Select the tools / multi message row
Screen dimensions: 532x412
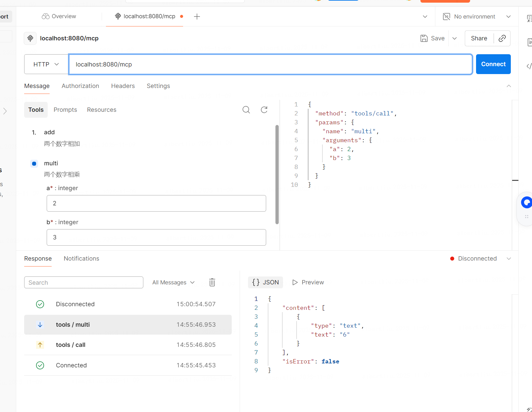coord(128,325)
